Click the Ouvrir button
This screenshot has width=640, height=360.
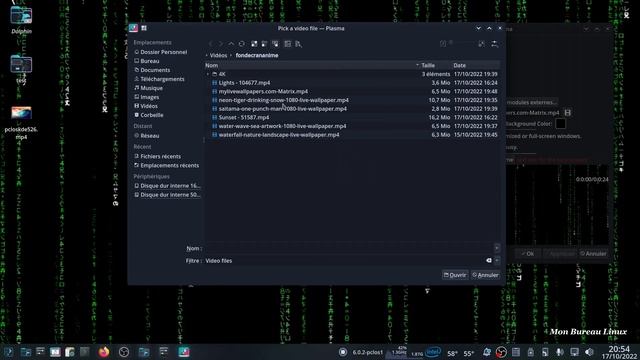455,275
